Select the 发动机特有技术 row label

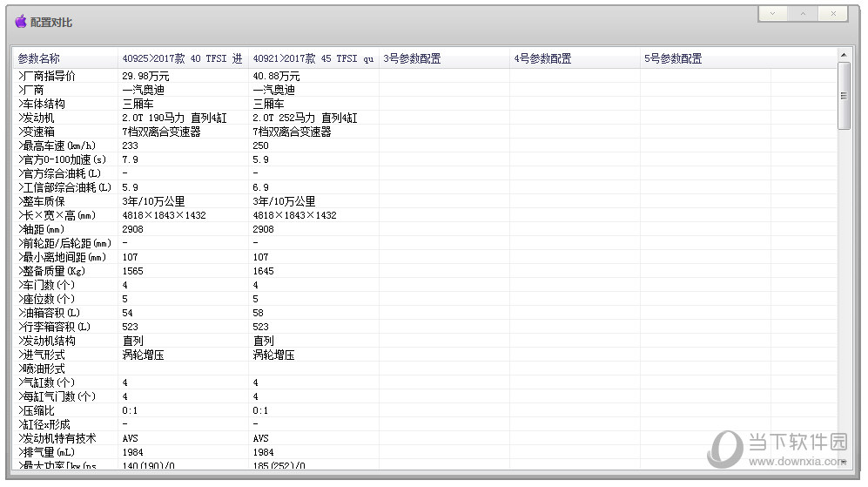pyautogui.click(x=57, y=438)
